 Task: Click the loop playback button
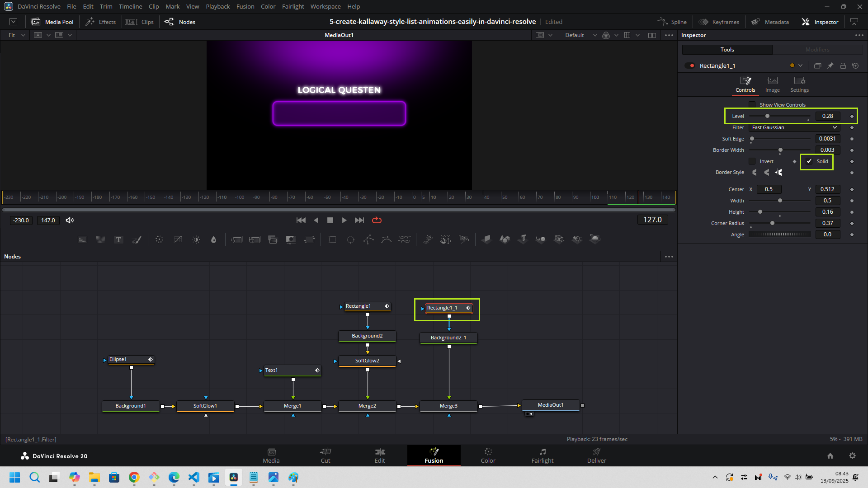tap(377, 220)
